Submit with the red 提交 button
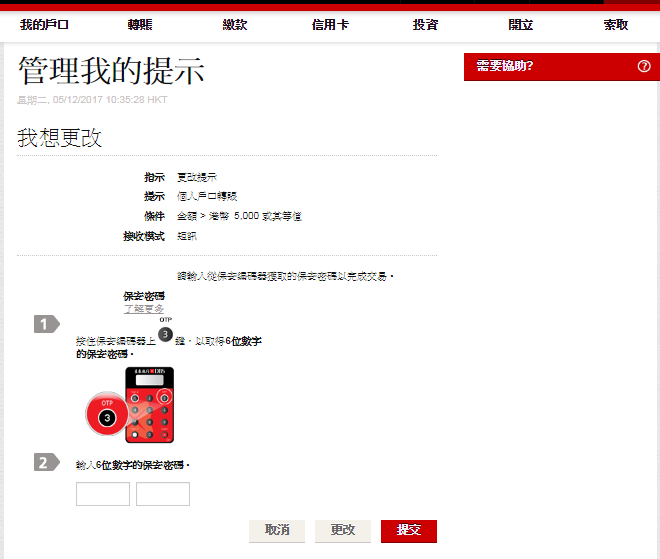Image resolution: width=660 pixels, height=559 pixels. pos(408,530)
